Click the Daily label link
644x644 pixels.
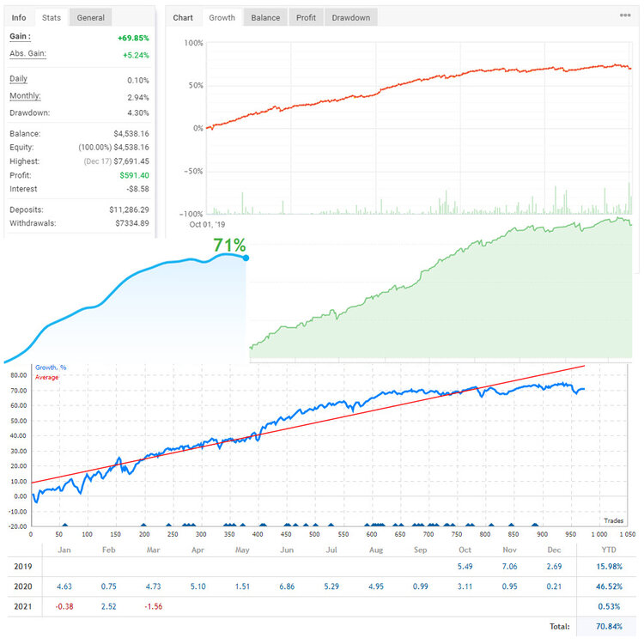pos(19,79)
